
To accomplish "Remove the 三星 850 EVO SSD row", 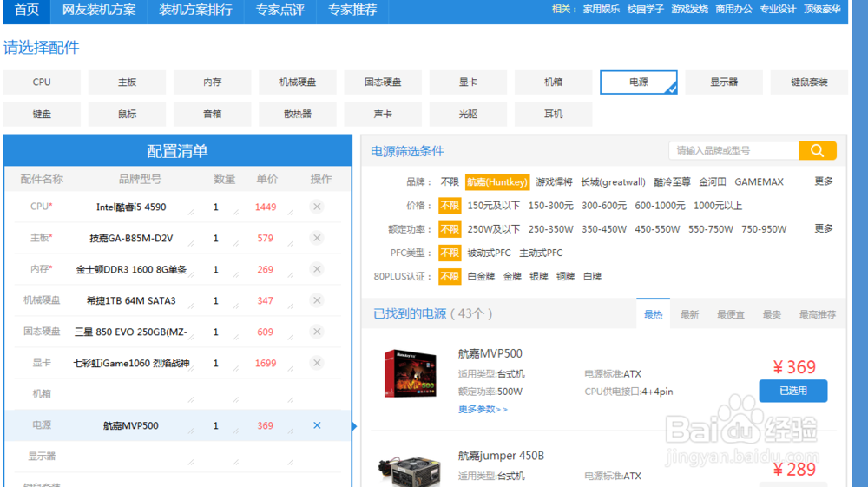I will click(x=317, y=332).
